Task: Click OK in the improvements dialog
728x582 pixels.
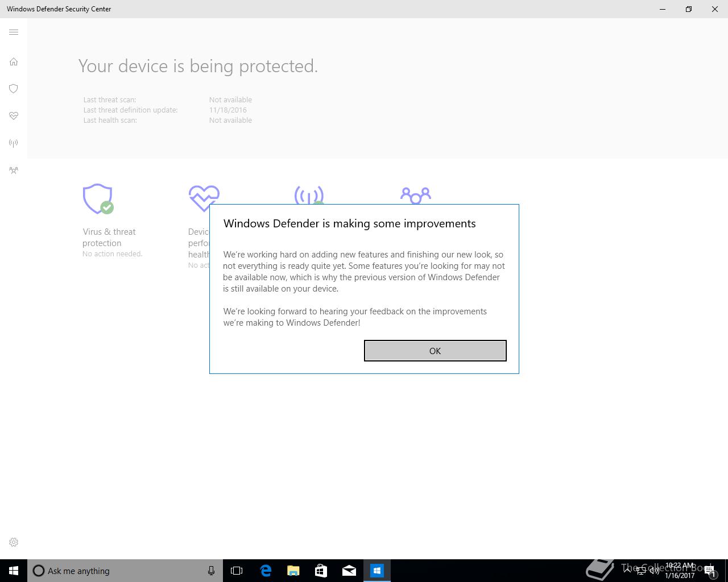Action: coord(435,351)
